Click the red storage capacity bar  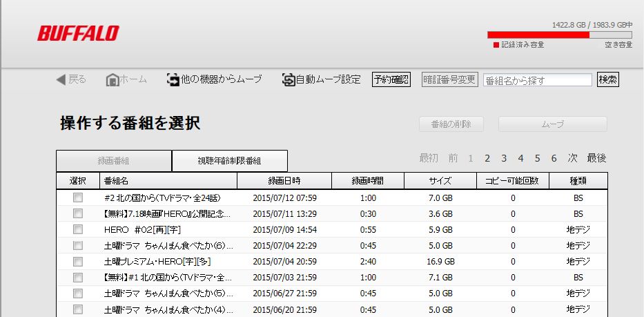538,35
